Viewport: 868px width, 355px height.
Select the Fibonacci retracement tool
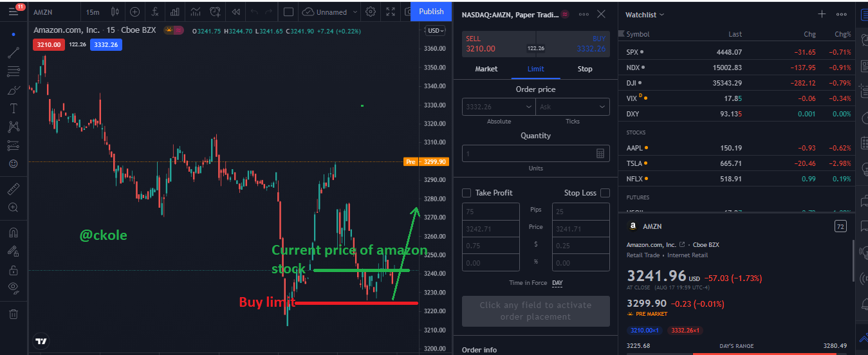[x=14, y=71]
